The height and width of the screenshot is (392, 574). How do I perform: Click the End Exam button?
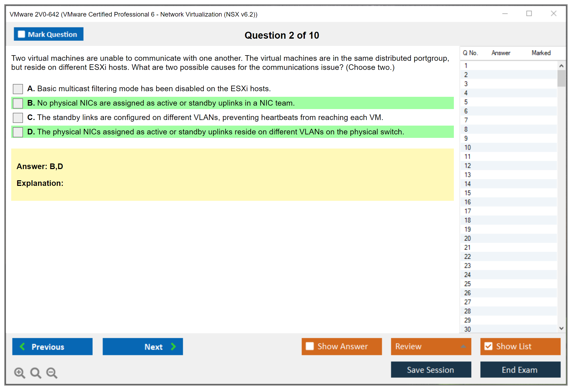click(520, 370)
